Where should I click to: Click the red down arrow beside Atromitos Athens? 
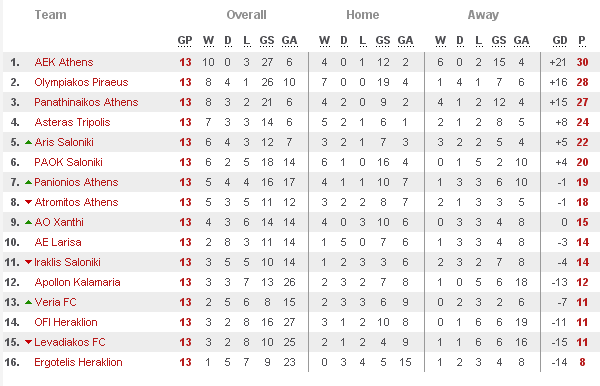[28, 202]
